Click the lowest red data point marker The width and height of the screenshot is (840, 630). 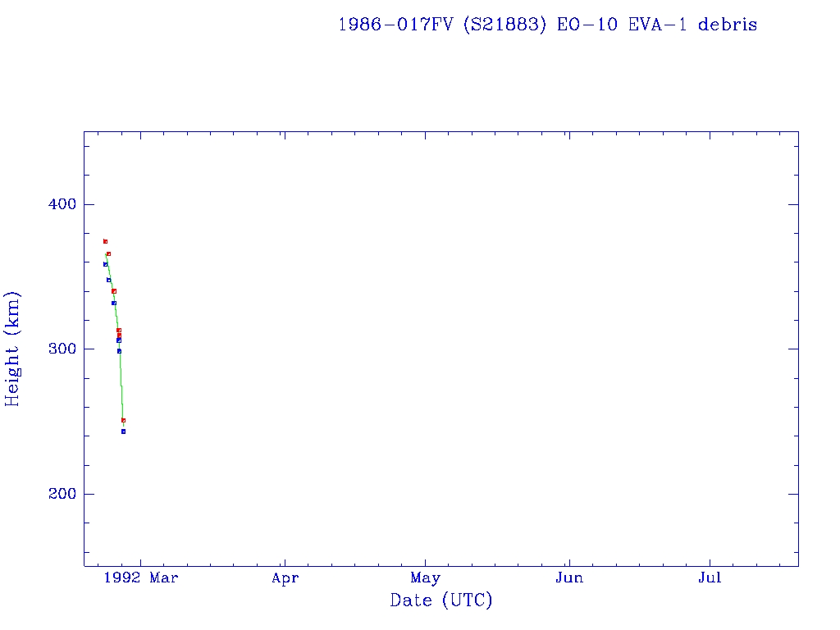pos(123,420)
